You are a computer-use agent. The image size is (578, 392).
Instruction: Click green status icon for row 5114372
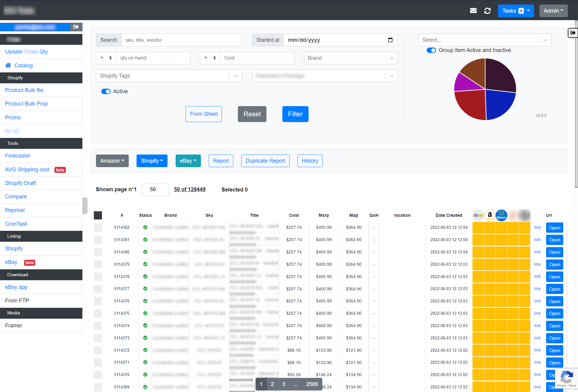(145, 350)
